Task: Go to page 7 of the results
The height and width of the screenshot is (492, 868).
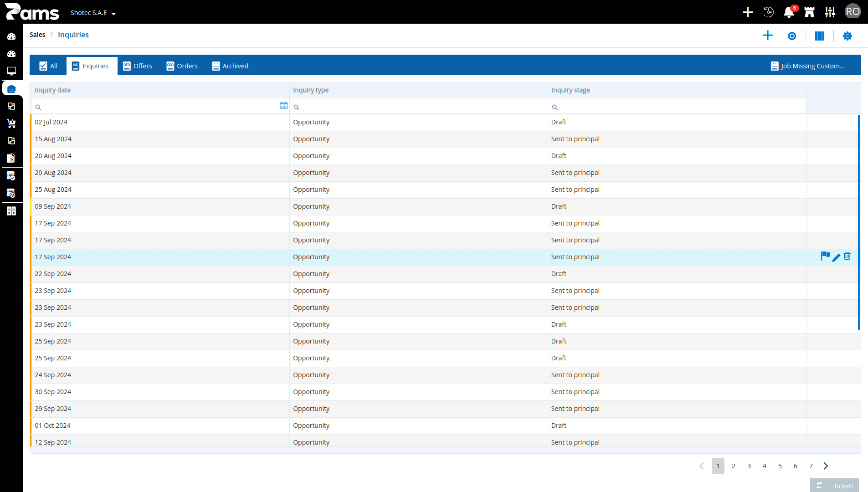Action: 811,466
